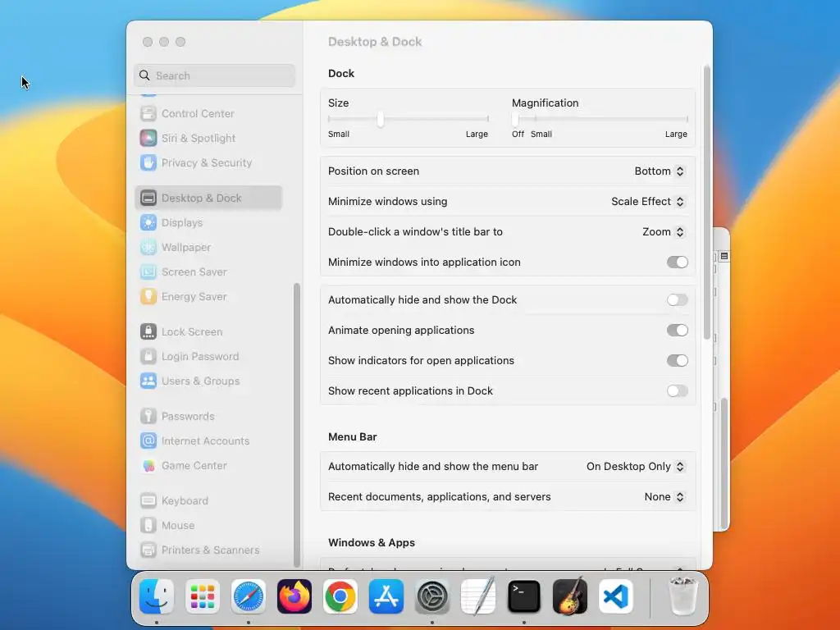This screenshot has width=840, height=630.
Task: Toggle Animate opening applications switch
Action: click(677, 331)
